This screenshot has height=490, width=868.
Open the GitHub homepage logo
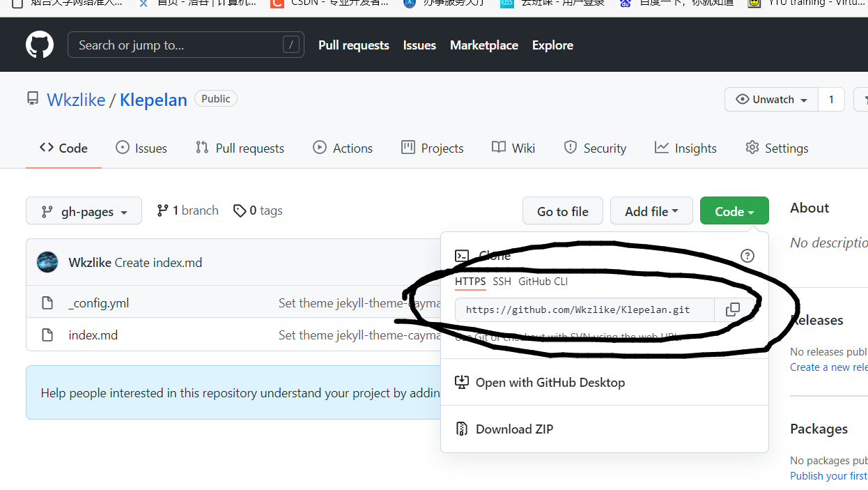pos(40,45)
